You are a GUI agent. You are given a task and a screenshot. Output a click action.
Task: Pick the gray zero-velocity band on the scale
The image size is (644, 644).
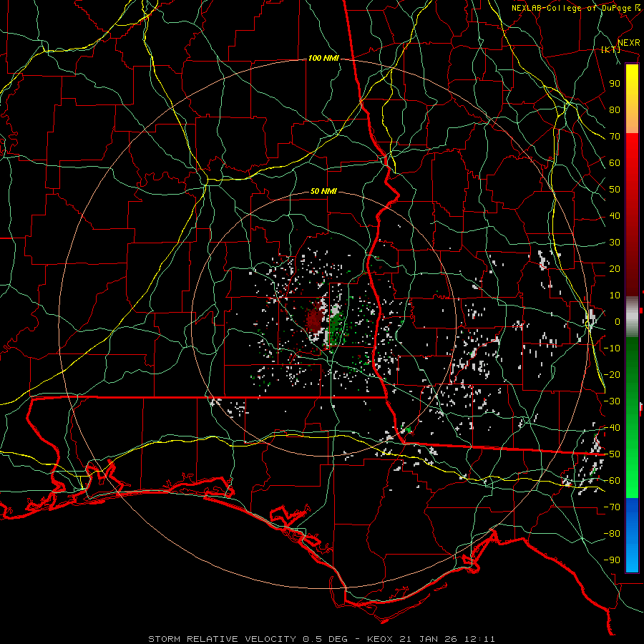[632, 317]
